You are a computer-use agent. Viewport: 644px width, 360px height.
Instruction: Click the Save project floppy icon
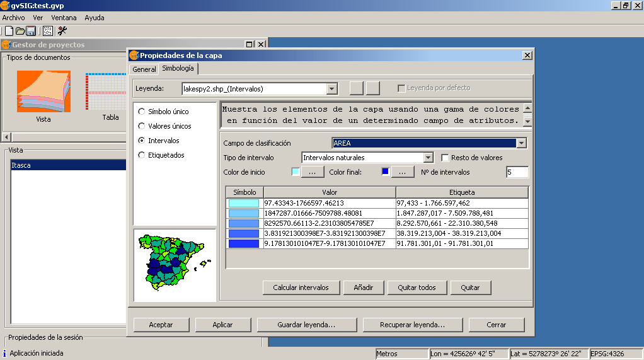30,31
